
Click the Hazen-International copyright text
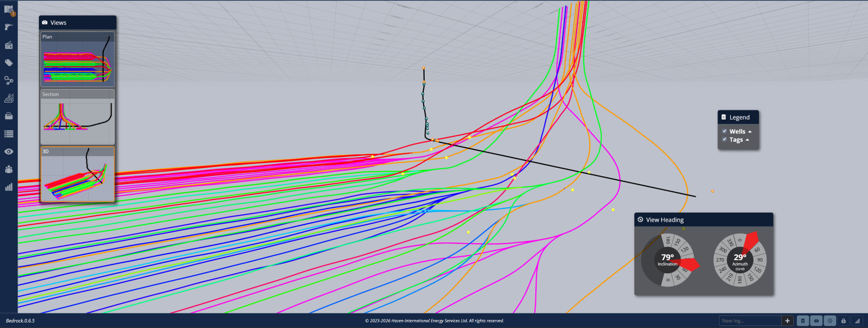click(434, 321)
